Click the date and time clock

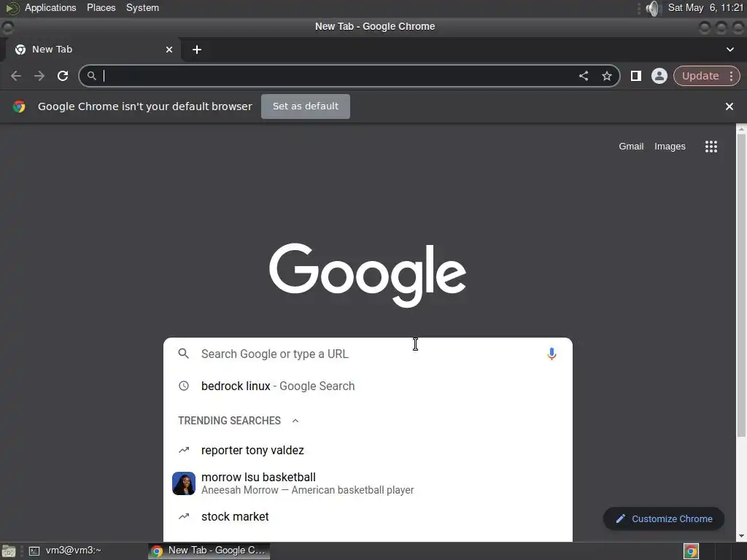(x=705, y=7)
